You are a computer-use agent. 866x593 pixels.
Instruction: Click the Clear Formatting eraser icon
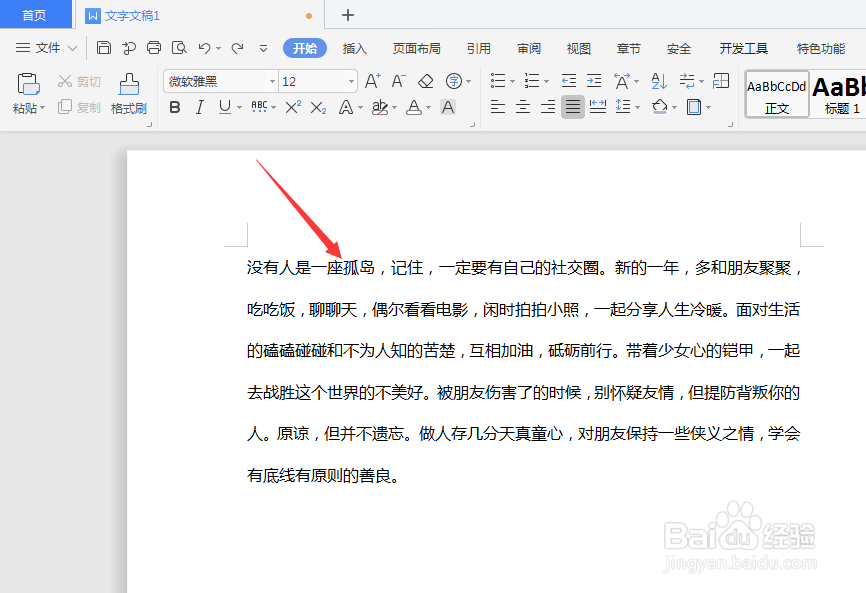tap(424, 81)
